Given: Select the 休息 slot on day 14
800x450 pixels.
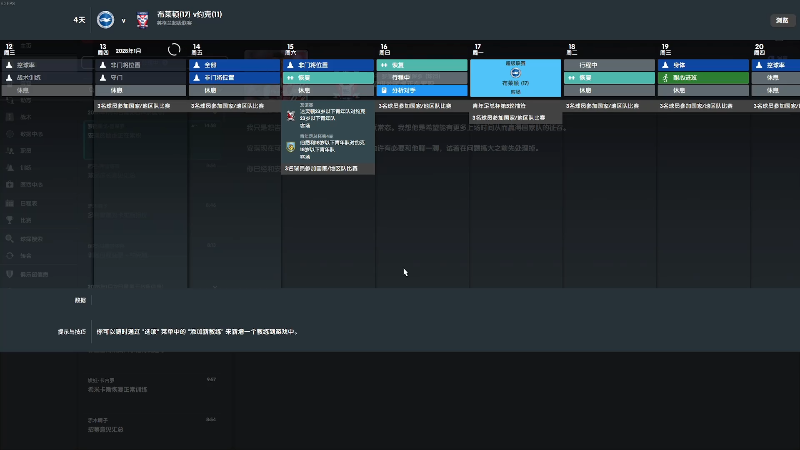Looking at the screenshot, I should coord(234,90).
